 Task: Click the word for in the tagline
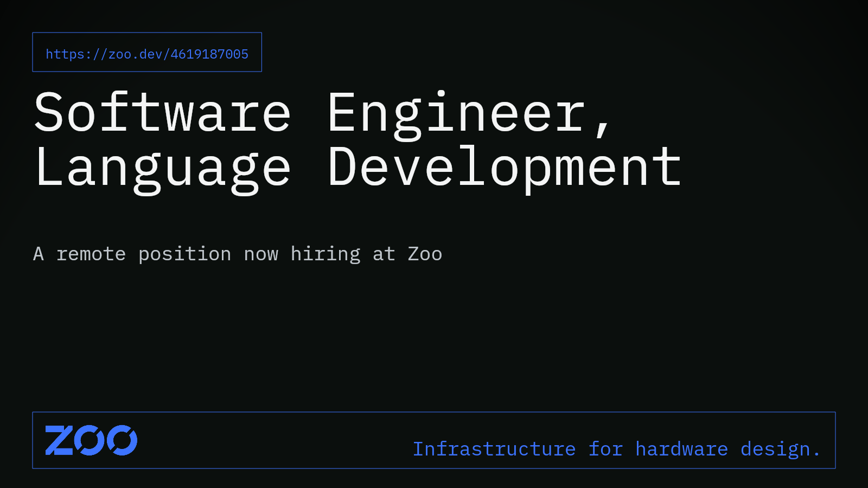605,449
